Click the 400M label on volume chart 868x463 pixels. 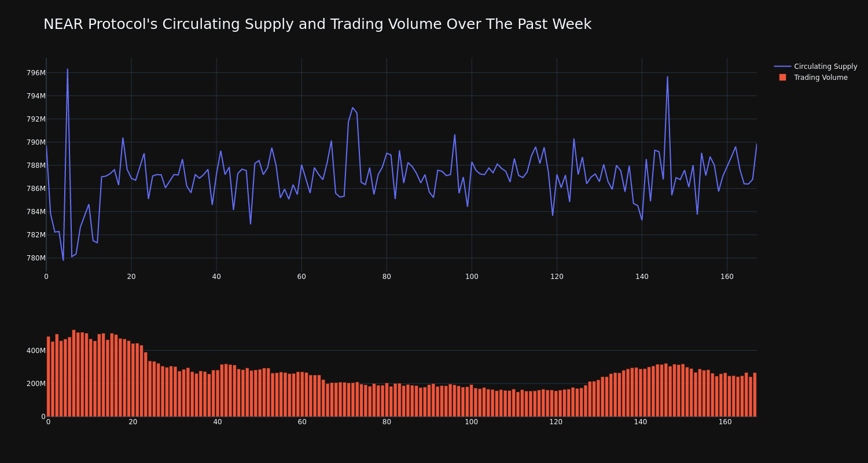[36, 351]
